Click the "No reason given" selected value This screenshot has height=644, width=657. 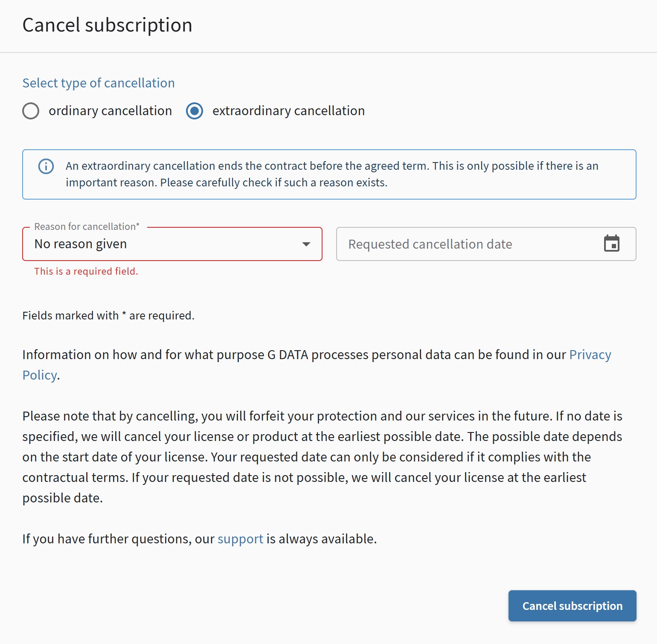[81, 244]
